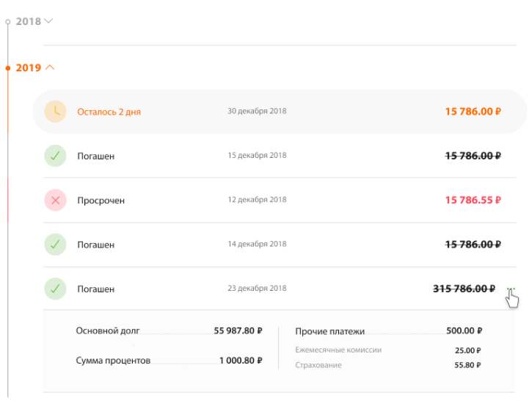Select the 2019 year label

pyautogui.click(x=29, y=68)
